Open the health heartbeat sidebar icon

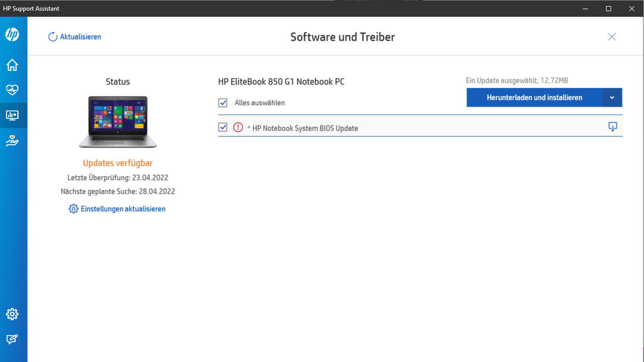[x=12, y=90]
